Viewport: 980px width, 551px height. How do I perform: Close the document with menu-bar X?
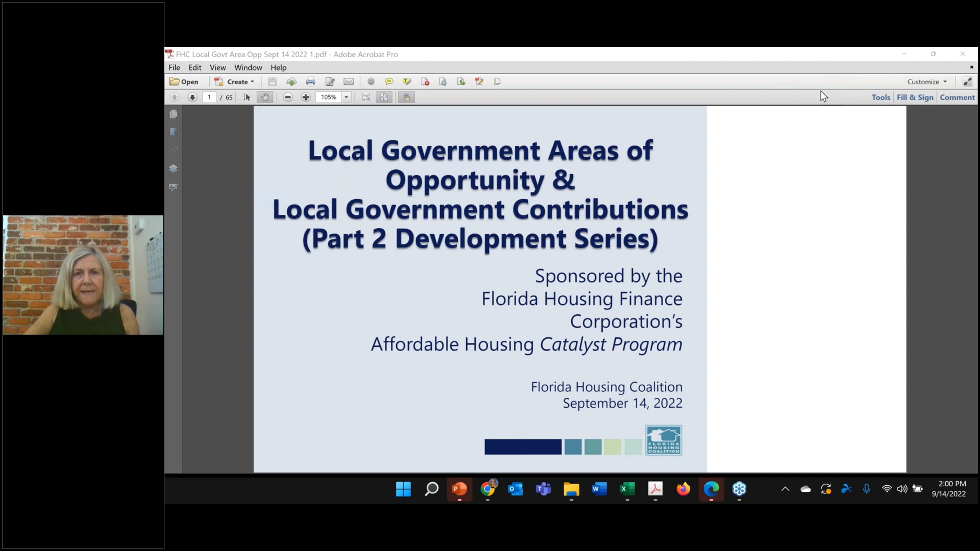tap(972, 67)
